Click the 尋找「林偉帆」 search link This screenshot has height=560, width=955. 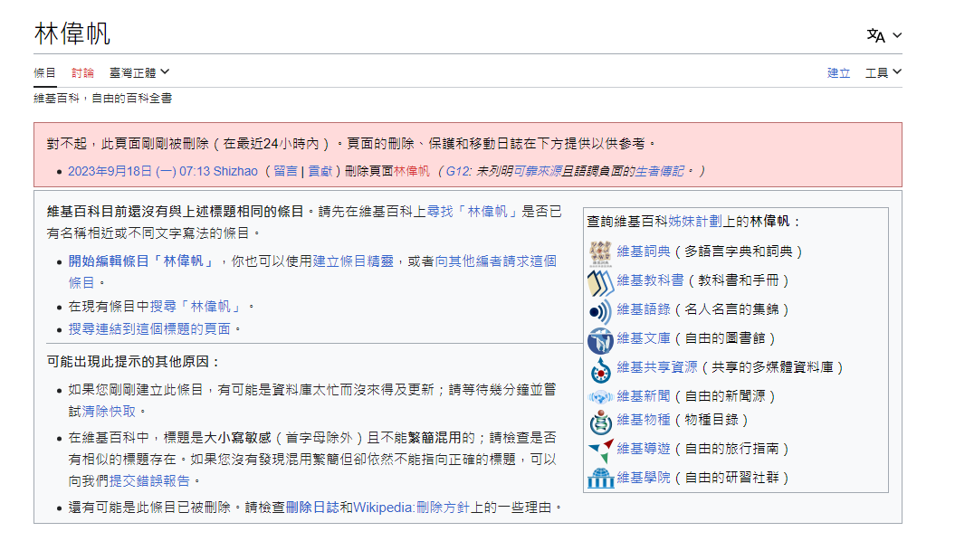coord(473,211)
